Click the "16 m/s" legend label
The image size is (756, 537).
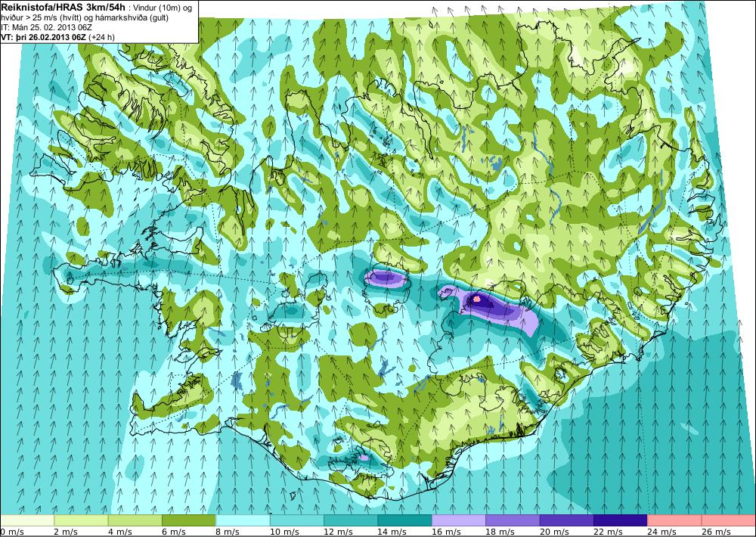(x=447, y=532)
